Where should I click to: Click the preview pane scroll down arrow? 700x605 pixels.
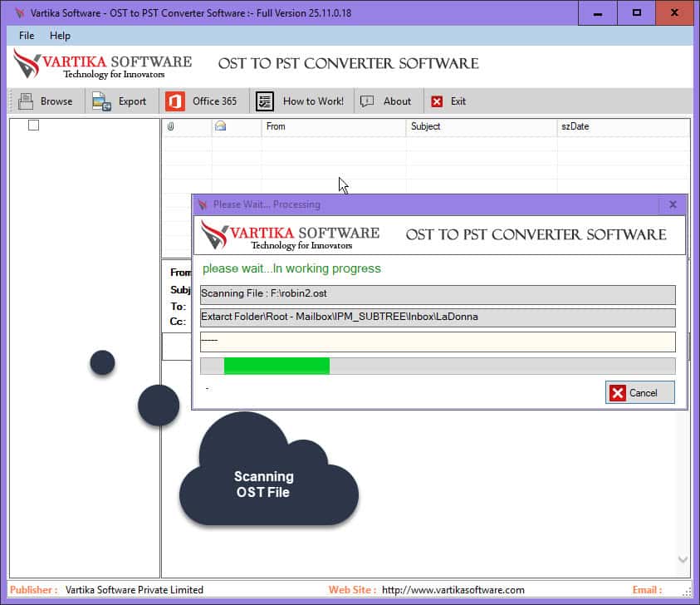[x=683, y=559]
